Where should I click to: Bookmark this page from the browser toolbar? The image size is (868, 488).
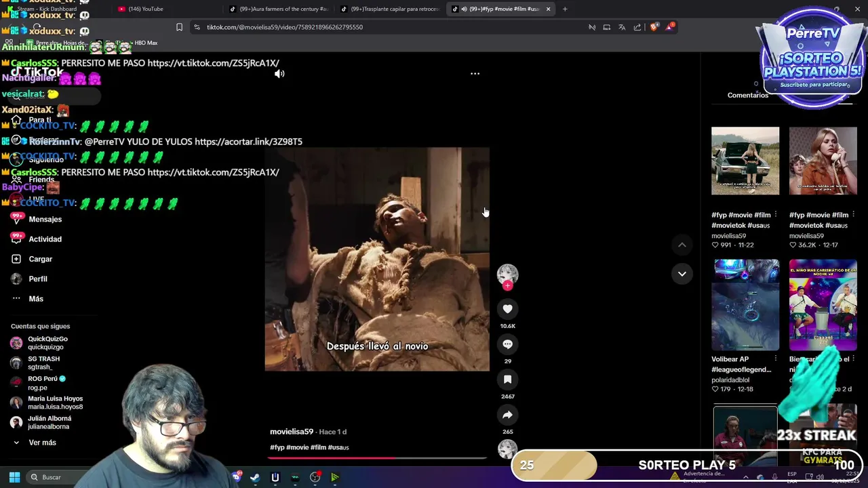coord(179,27)
